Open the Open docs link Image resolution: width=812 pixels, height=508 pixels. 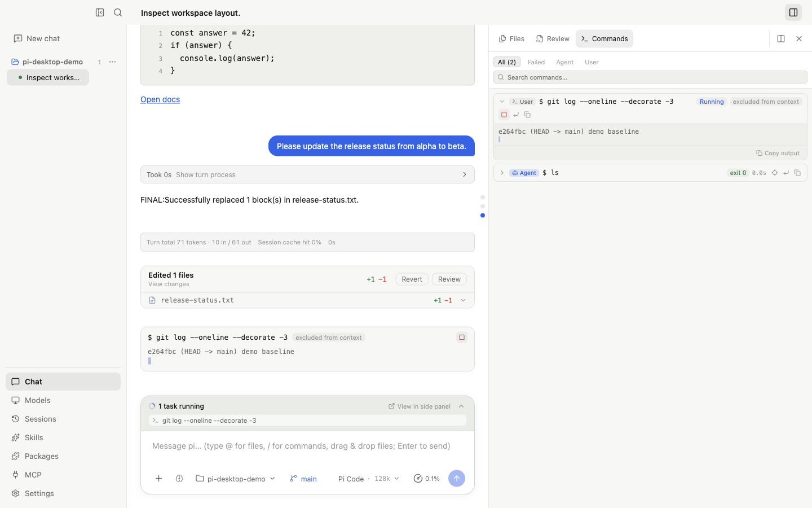(x=160, y=99)
